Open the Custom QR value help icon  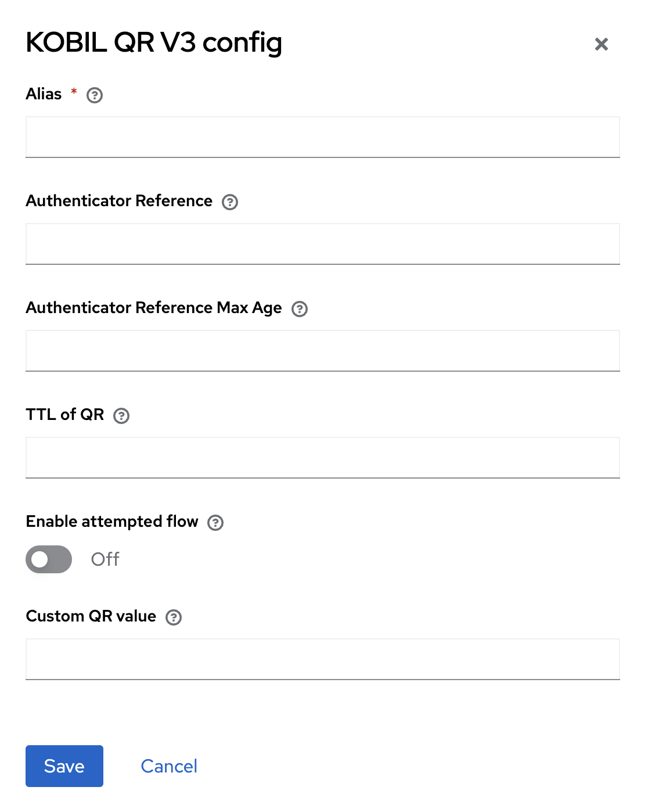tap(174, 617)
